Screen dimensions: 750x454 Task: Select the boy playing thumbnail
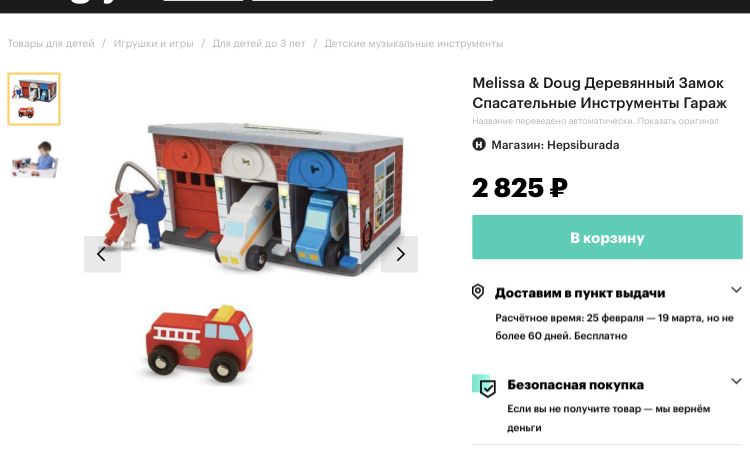(x=34, y=159)
